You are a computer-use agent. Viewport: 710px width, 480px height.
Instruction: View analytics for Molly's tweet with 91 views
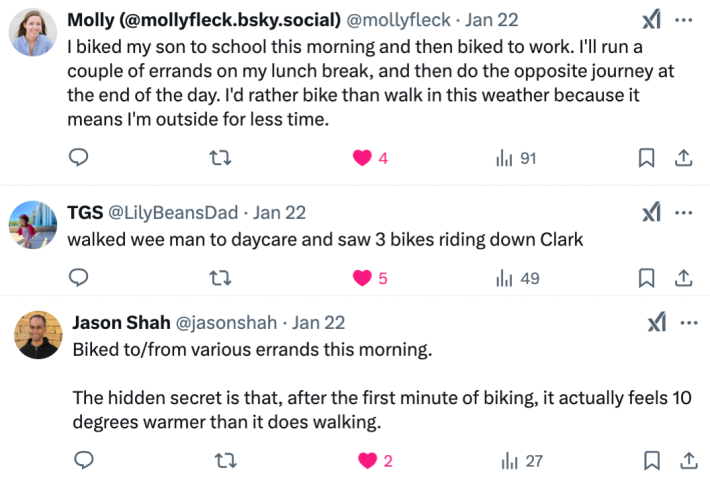pos(505,158)
